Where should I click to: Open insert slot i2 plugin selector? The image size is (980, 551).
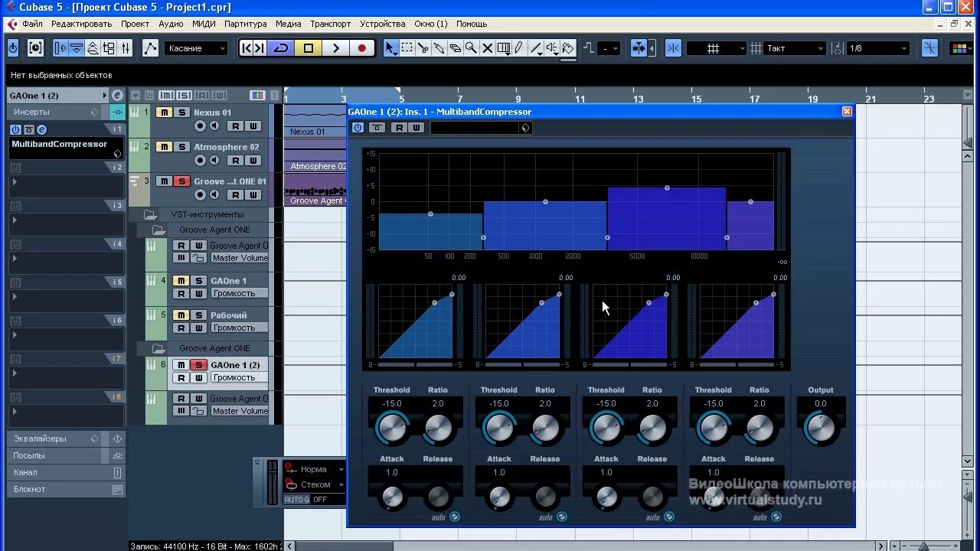point(67,186)
